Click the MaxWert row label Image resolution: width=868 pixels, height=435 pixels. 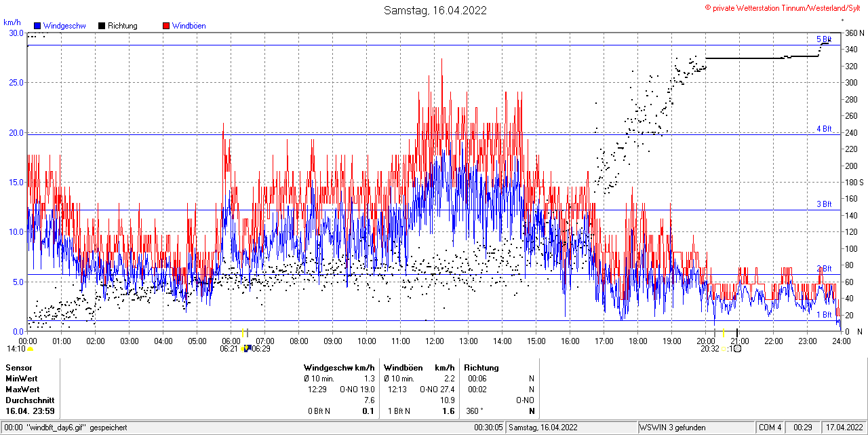(22, 390)
